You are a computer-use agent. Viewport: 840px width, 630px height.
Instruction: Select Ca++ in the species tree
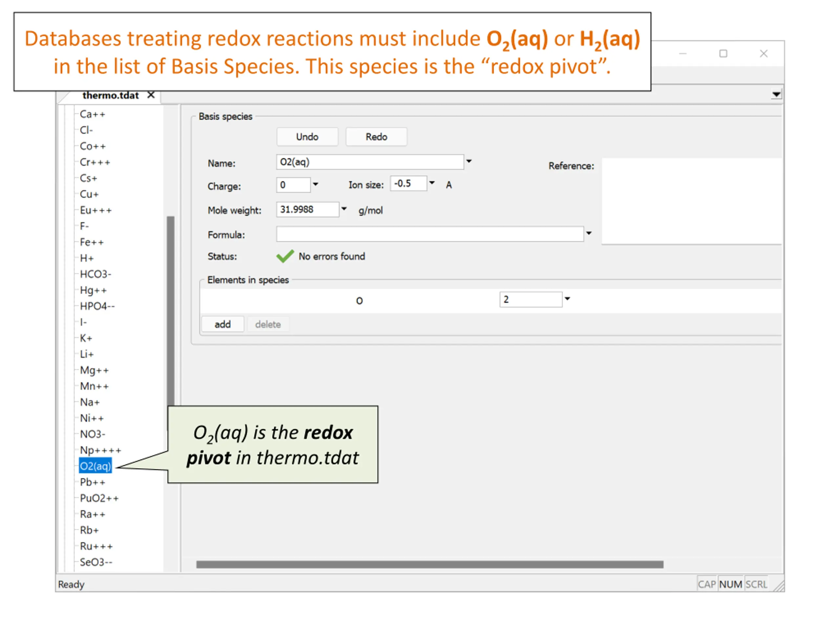click(92, 114)
